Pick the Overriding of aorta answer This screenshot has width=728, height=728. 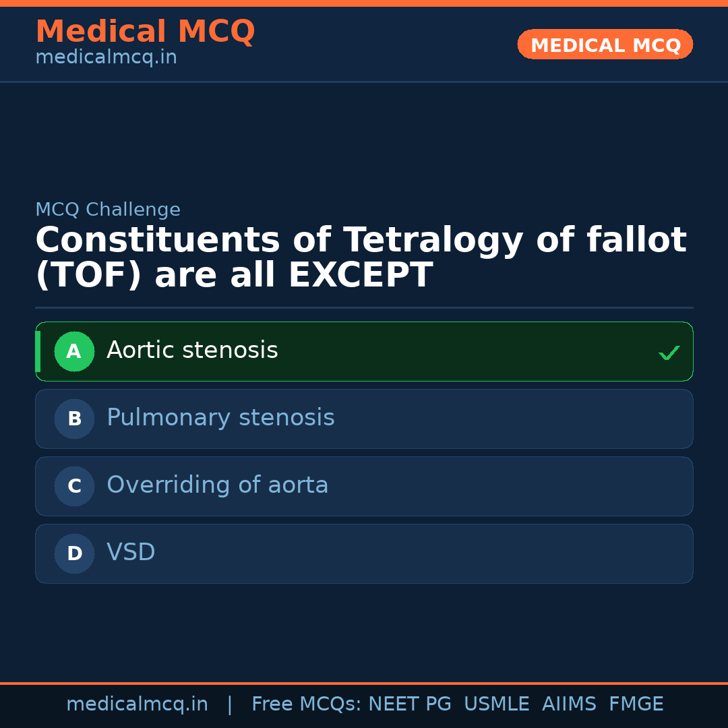click(217, 485)
